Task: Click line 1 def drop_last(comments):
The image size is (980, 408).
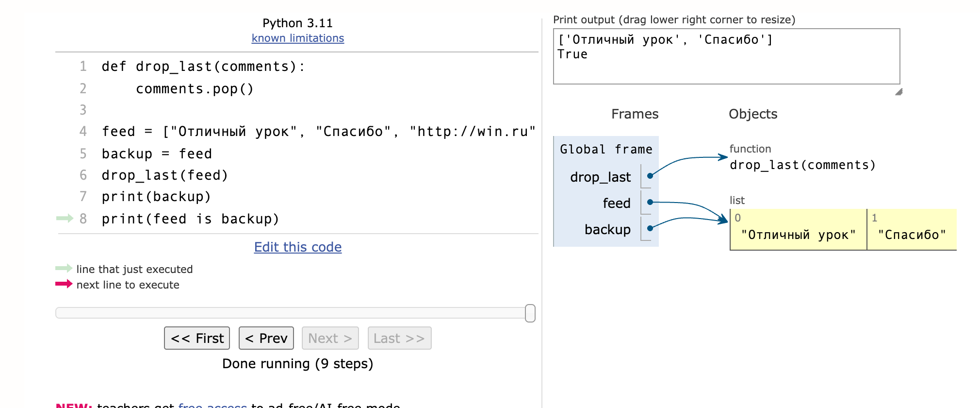Action: (x=204, y=66)
